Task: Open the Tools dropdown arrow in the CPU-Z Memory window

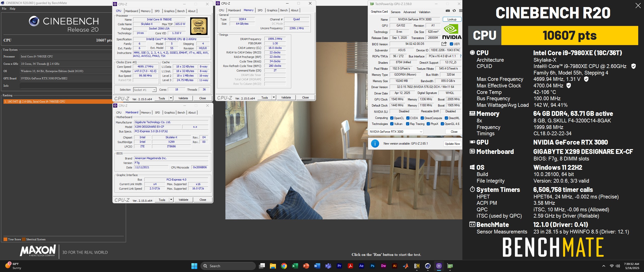Action: [x=274, y=97]
